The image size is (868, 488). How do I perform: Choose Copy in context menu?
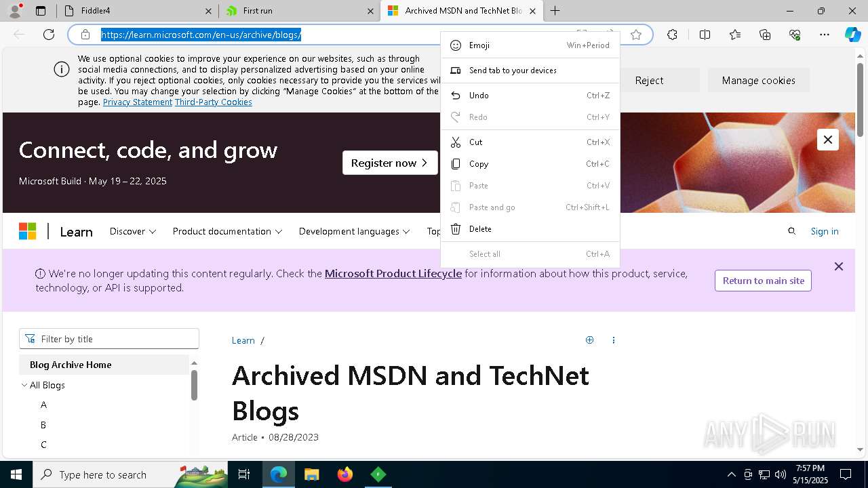click(x=530, y=164)
